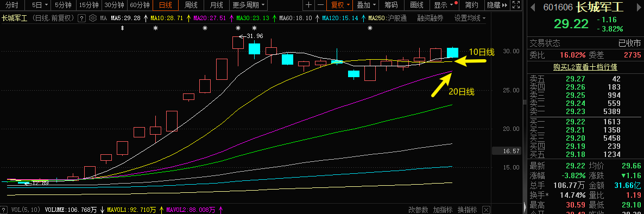
Task: Toggle 隐藏 to hide the side panel
Action: click(494, 5)
